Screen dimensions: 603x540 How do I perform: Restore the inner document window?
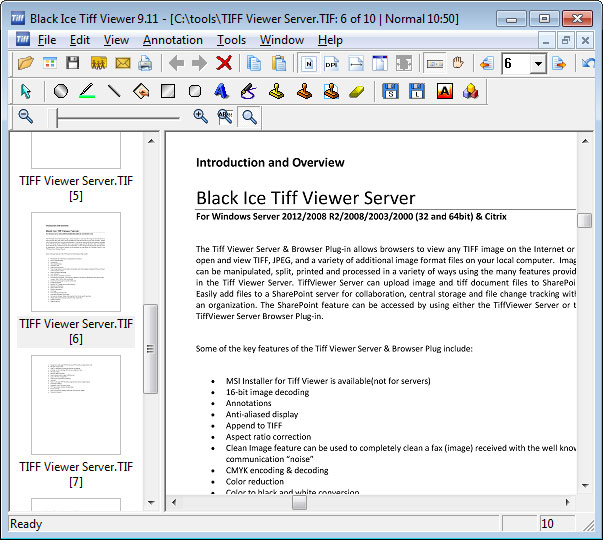click(x=565, y=40)
